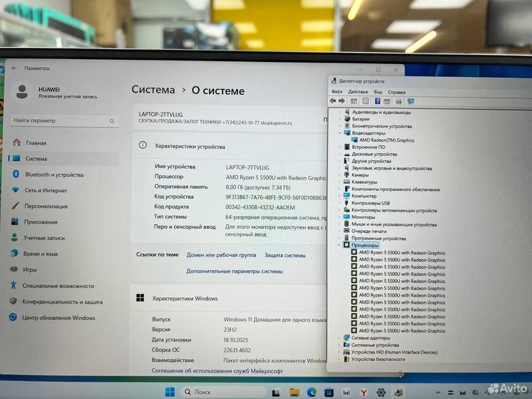Expand the Network adapters category
This screenshot has height=399, width=532.
click(339, 338)
